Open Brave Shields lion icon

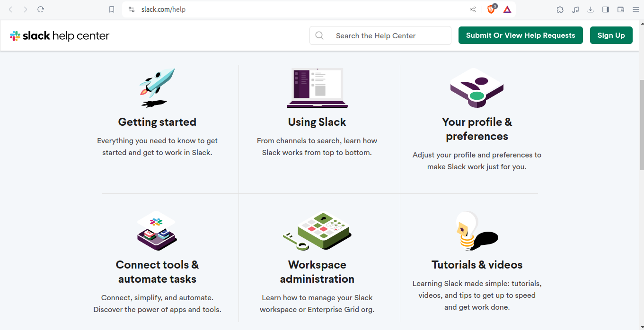[x=492, y=9]
